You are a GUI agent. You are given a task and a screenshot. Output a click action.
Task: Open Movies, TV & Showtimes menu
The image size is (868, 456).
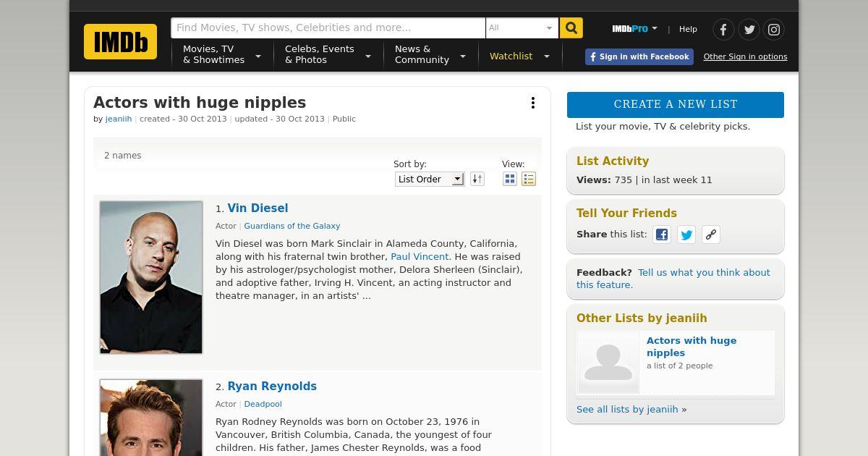click(x=221, y=55)
